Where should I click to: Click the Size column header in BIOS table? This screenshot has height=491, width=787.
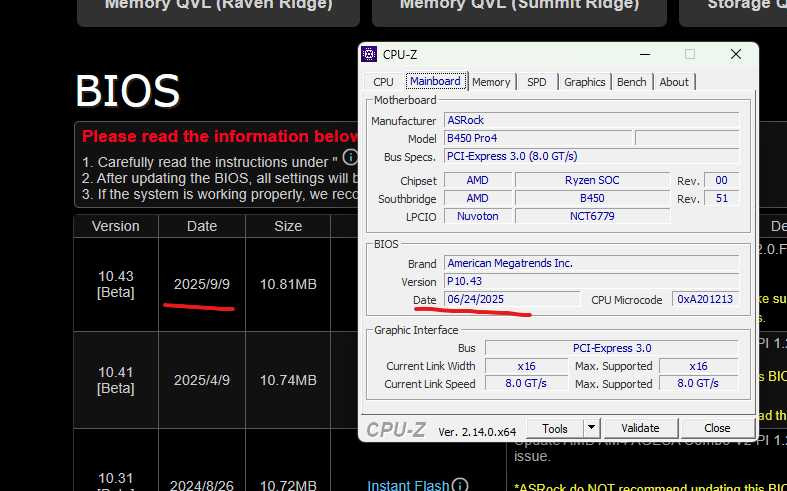(288, 226)
